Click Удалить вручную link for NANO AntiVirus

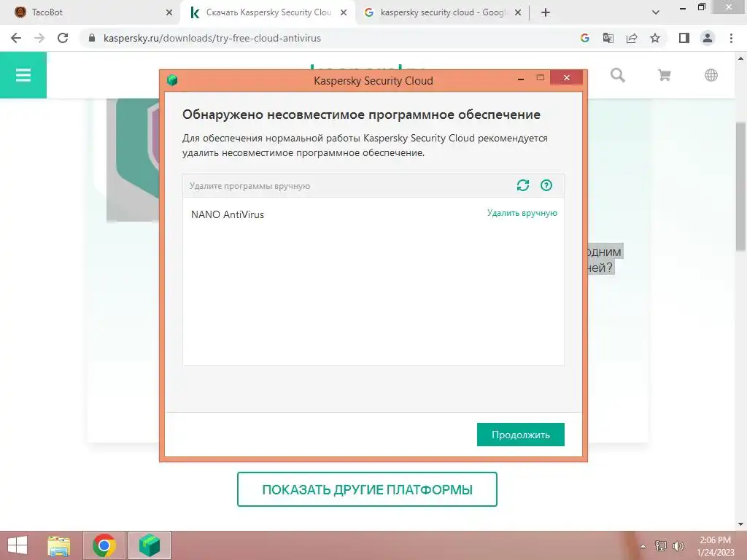point(522,213)
